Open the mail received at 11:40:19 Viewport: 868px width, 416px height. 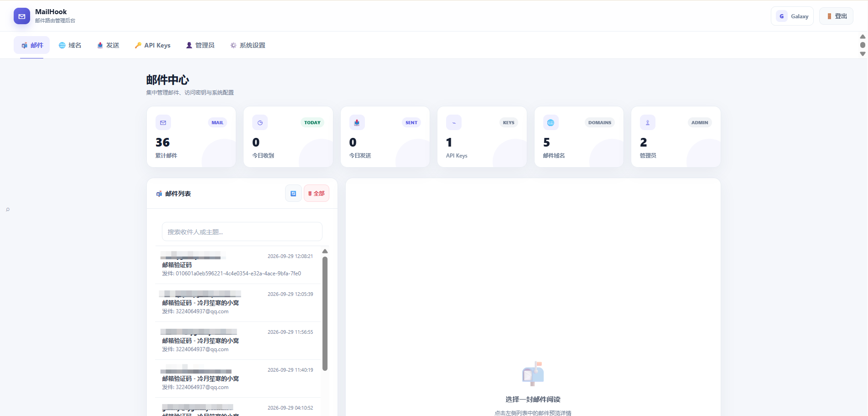(x=238, y=379)
